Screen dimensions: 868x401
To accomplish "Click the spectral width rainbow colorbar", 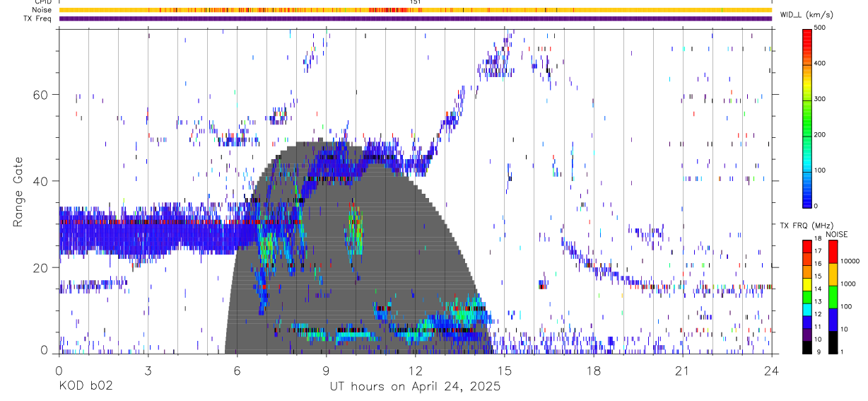I will pyautogui.click(x=809, y=118).
